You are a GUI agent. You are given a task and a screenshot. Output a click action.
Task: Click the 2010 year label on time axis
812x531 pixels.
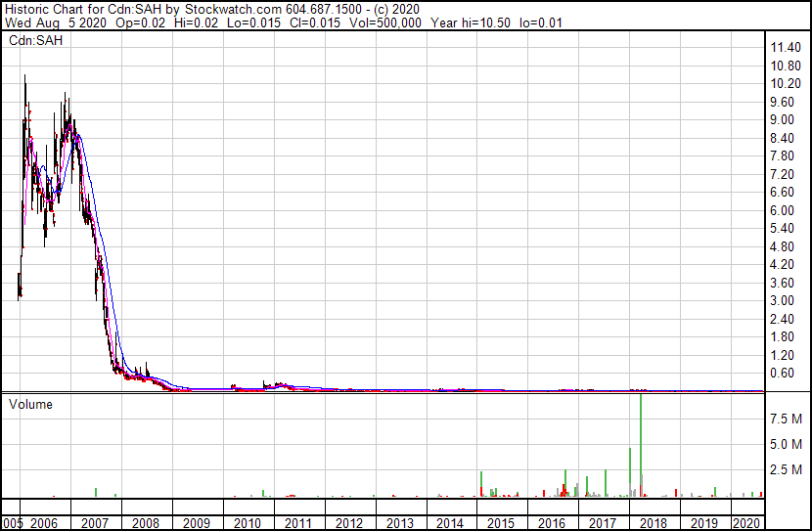(248, 523)
